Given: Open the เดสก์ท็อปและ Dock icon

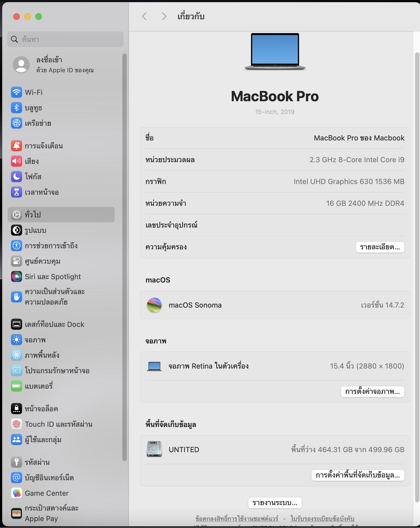Looking at the screenshot, I should (17, 324).
